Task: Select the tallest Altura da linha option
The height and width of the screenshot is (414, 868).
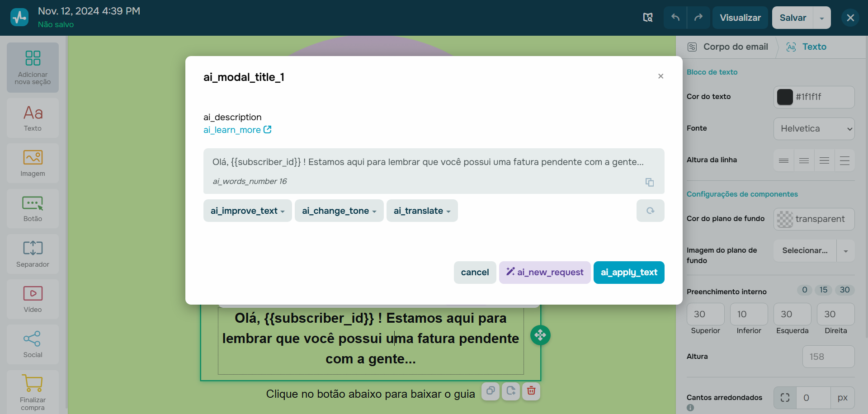Action: tap(844, 160)
